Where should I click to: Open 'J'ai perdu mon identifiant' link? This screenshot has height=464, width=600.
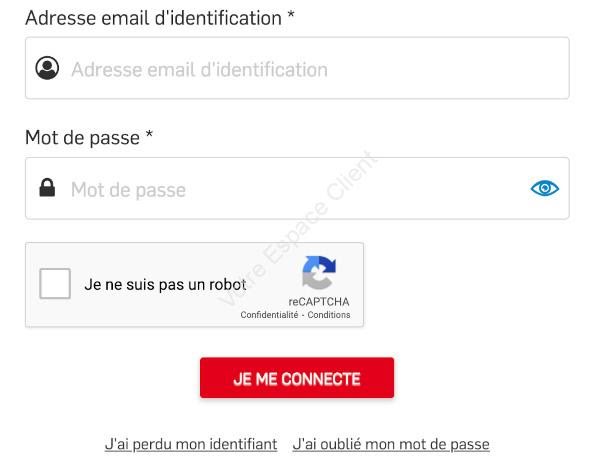point(191,444)
